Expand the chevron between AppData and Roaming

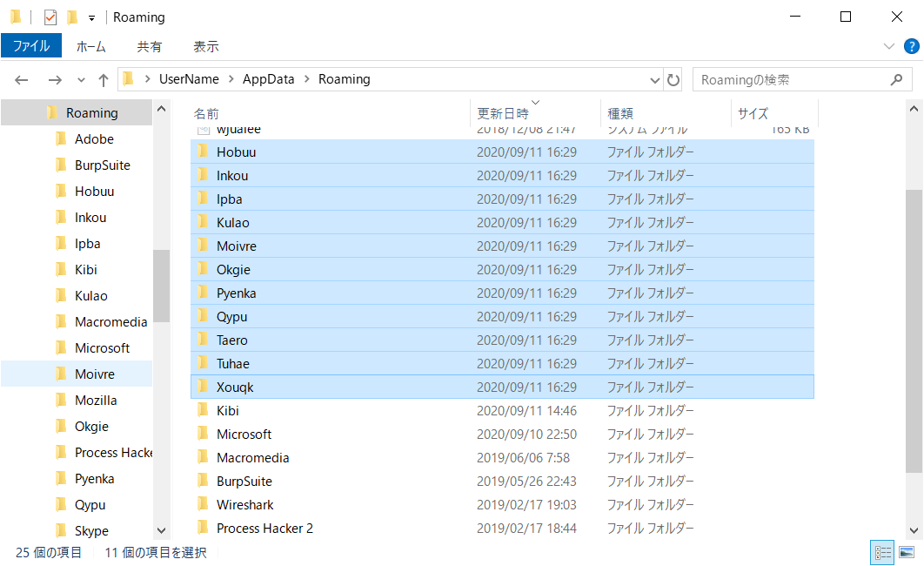(307, 79)
